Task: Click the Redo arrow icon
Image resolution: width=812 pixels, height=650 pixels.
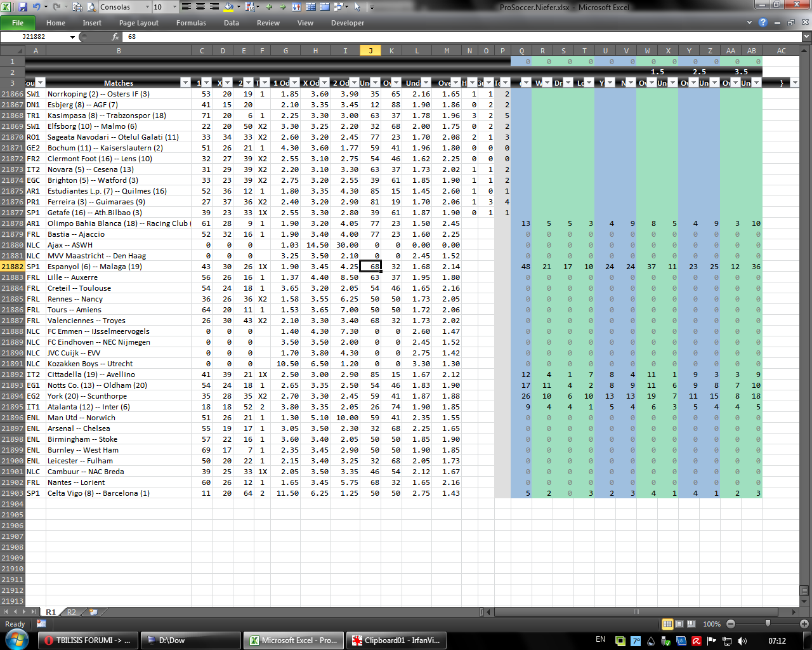Action: point(57,7)
